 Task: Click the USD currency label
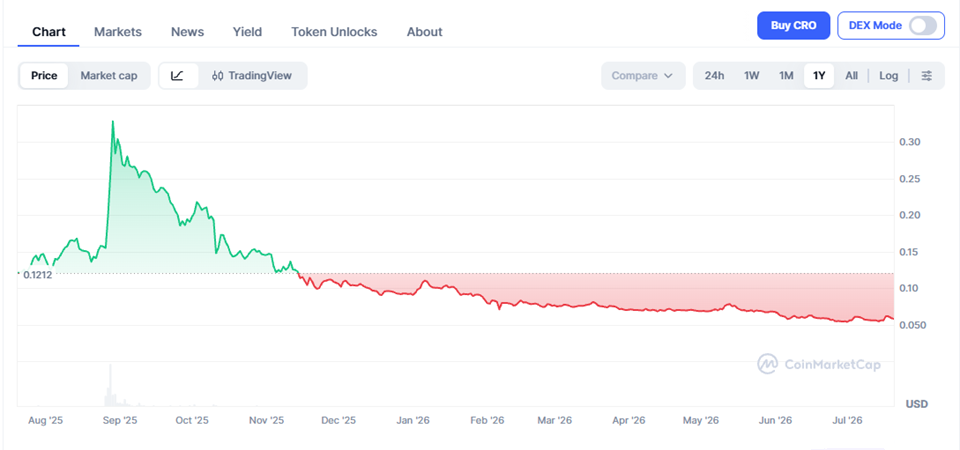click(x=917, y=404)
